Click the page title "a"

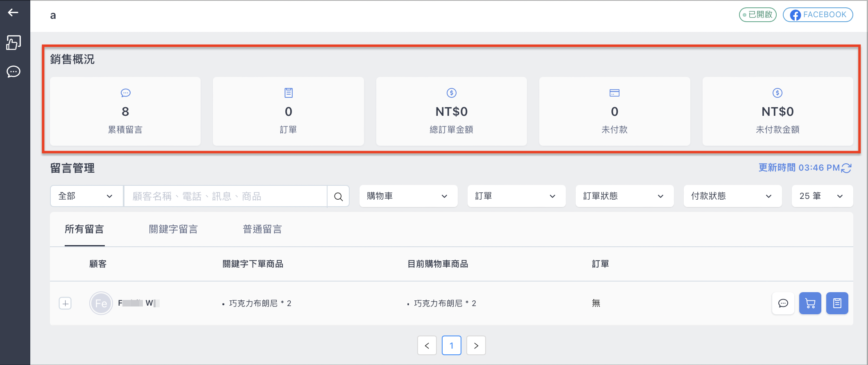pos(53,16)
